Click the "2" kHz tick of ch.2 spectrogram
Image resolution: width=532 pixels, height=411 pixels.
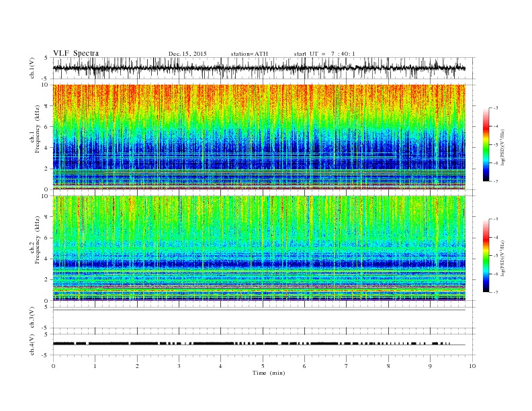(x=47, y=280)
